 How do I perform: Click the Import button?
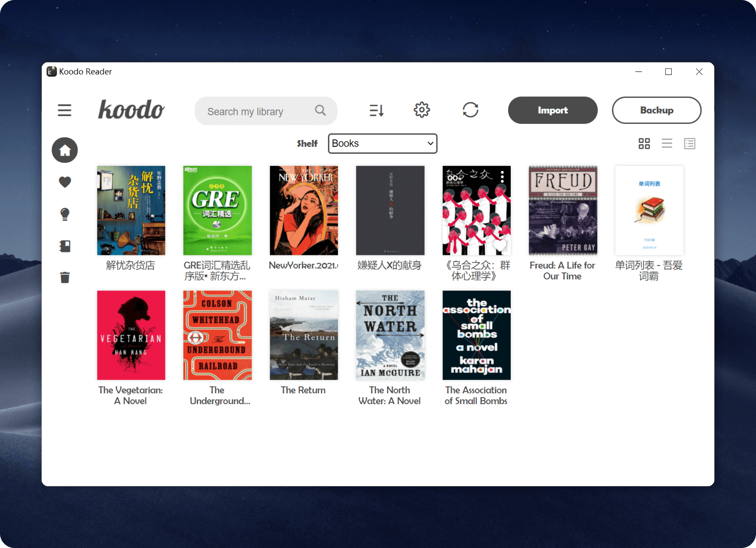click(552, 110)
